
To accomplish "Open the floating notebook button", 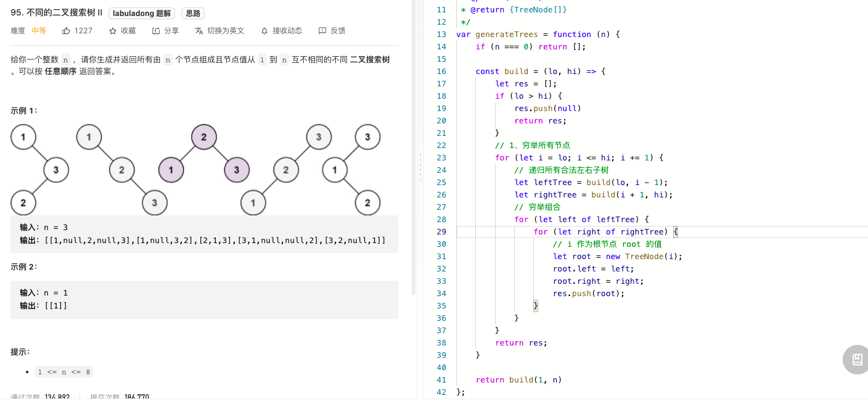I will click(x=857, y=360).
